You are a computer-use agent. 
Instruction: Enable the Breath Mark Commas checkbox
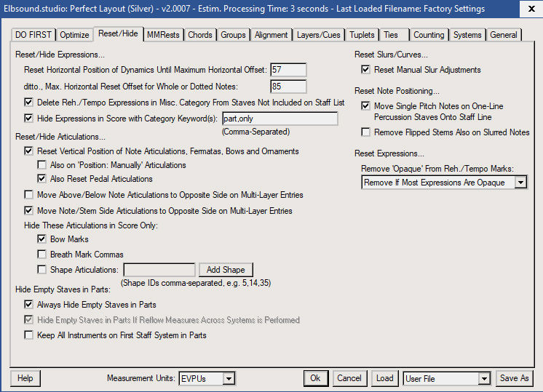42,255
